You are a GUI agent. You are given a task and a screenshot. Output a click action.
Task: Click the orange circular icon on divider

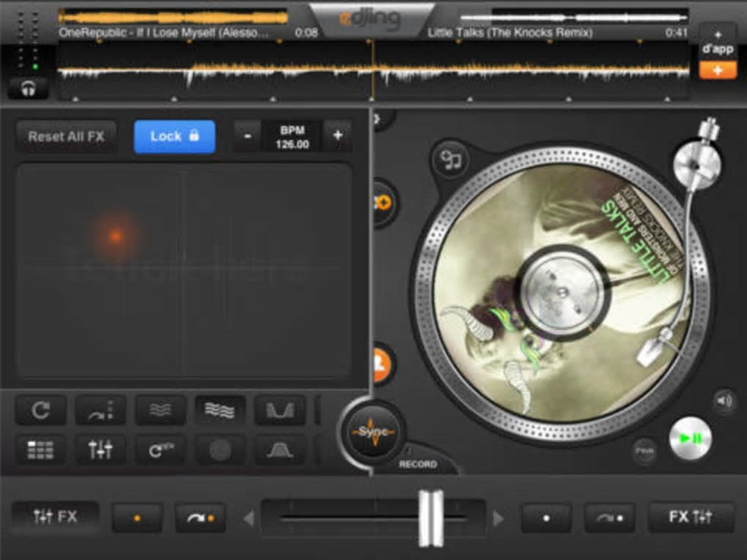coord(382,203)
